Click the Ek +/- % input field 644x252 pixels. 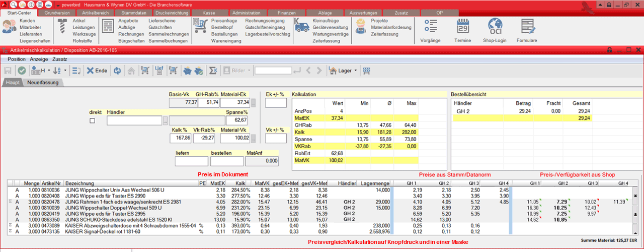(276, 103)
